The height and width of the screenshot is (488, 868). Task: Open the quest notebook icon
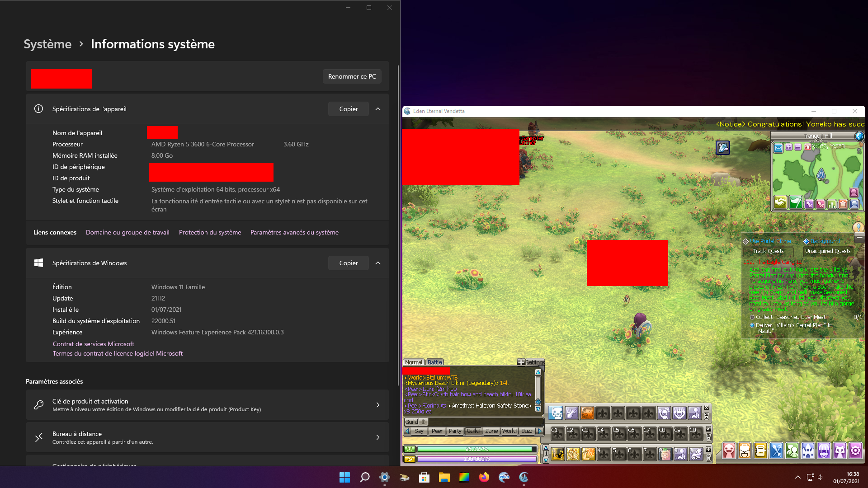click(x=760, y=450)
